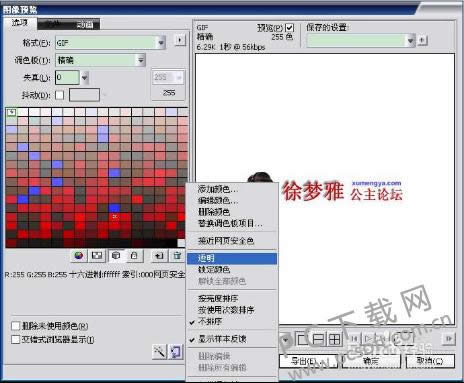464x383 pixels.
Task: Click the R:255 G:255 B:255 color info text
Action: coord(94,275)
